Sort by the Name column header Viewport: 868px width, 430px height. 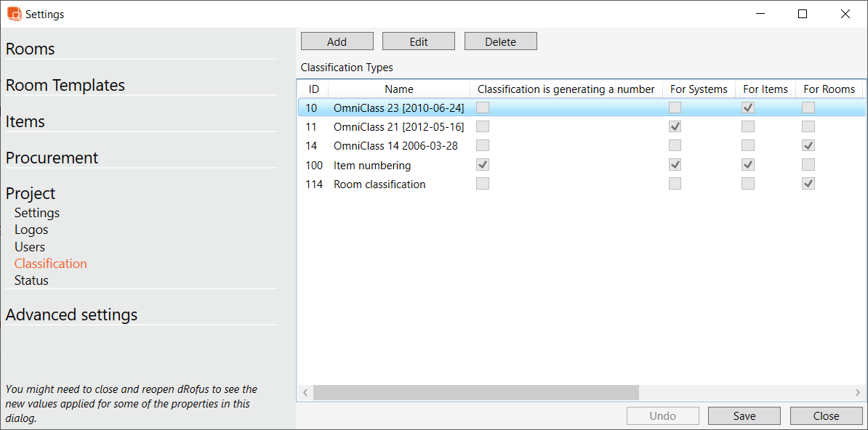coord(399,89)
